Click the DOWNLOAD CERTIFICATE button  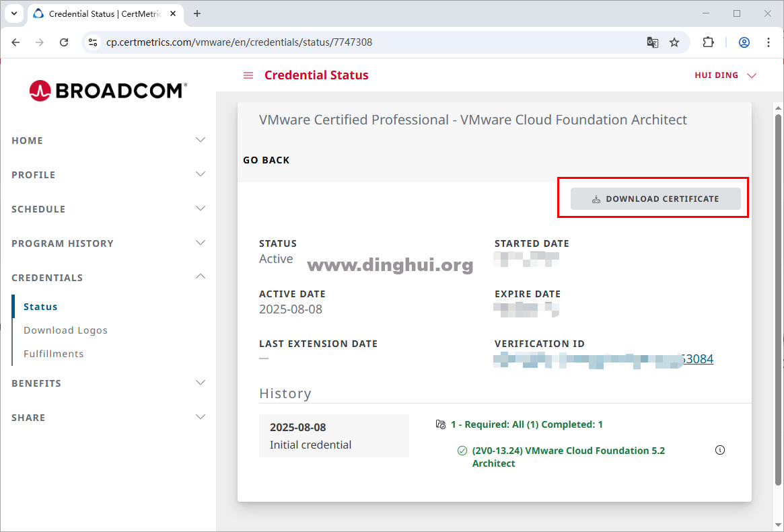point(655,199)
